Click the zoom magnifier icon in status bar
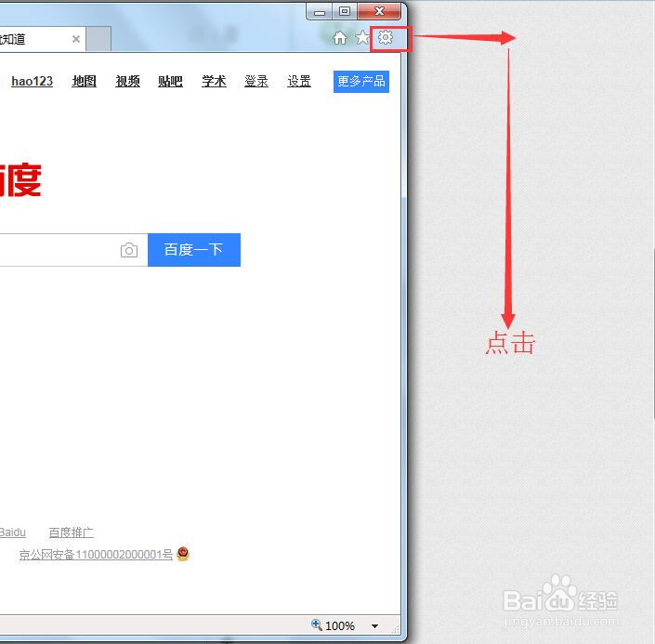Screen dimensions: 655x644 317,624
